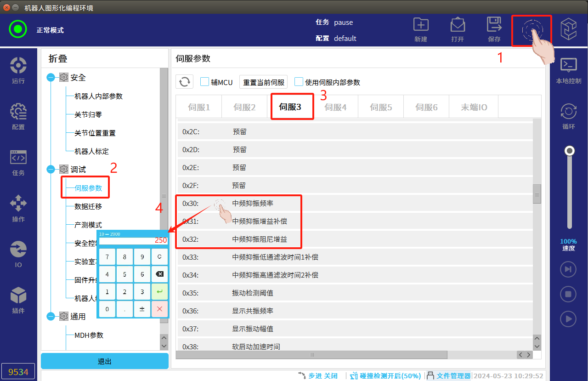The image size is (588, 381).
Task: Collapse the 安全 tree section
Action: pyautogui.click(x=51, y=78)
